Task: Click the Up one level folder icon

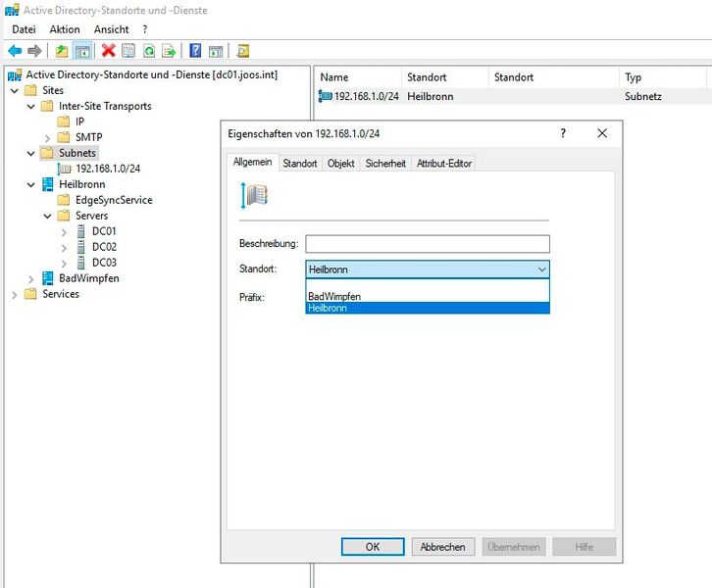Action: pos(62,51)
